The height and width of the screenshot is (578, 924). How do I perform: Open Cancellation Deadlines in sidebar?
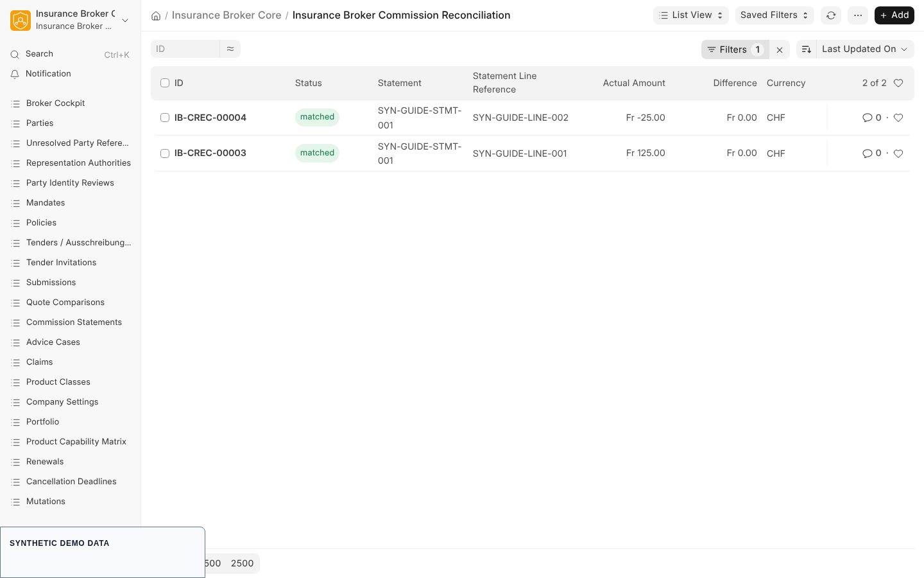pos(71,482)
